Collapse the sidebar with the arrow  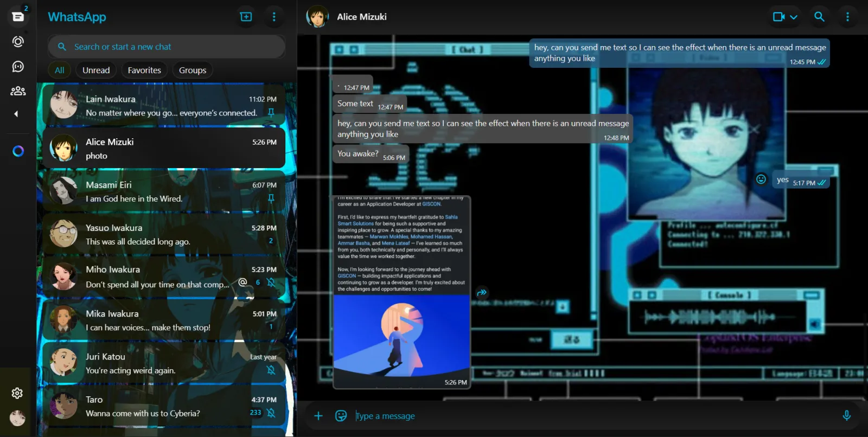(16, 114)
